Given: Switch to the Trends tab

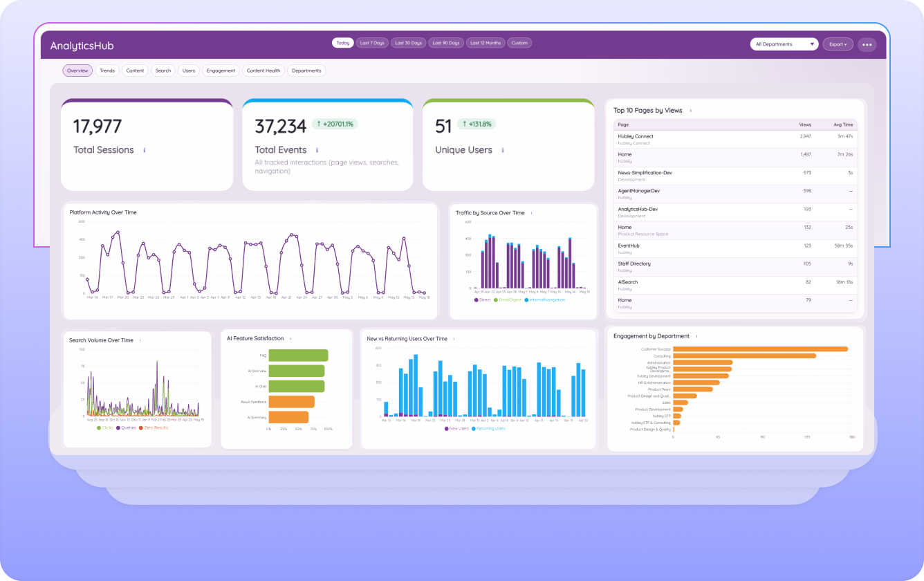Looking at the screenshot, I should click(x=107, y=71).
